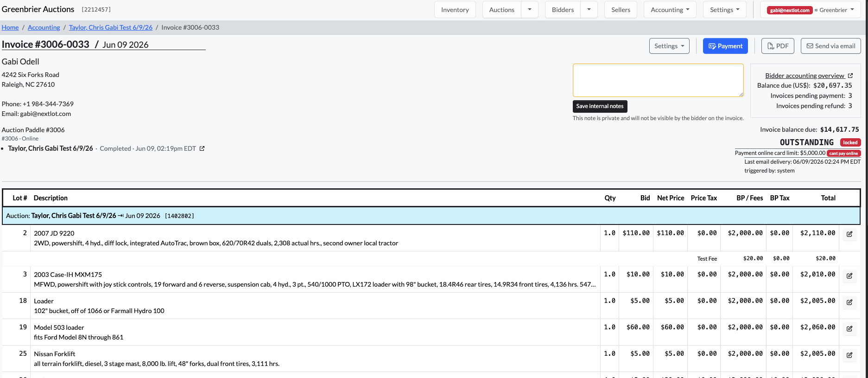This screenshot has width=868, height=378.
Task: Click the cant pay online badge
Action: click(843, 153)
